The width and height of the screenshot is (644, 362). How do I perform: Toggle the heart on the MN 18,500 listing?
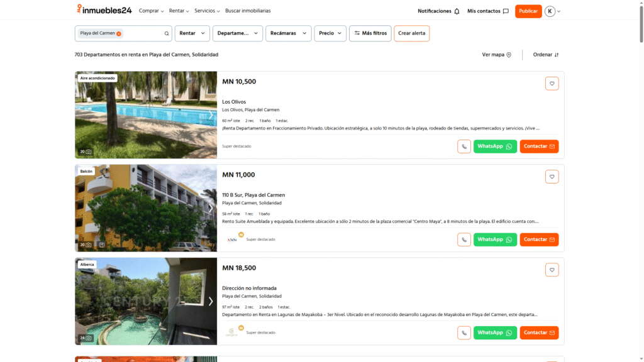[x=552, y=270]
